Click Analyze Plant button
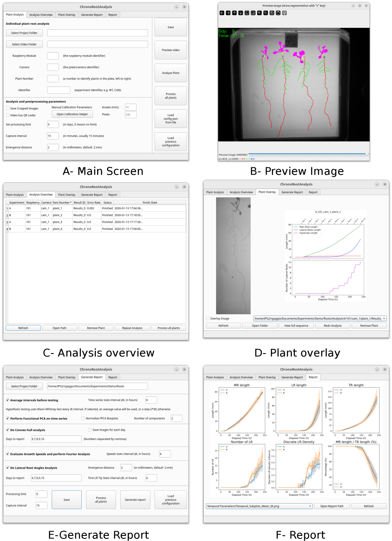The image size is (392, 541). click(x=171, y=73)
